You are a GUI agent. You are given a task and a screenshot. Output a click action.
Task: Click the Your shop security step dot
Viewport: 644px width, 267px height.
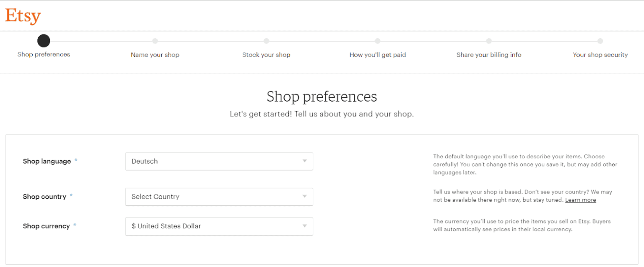click(600, 41)
